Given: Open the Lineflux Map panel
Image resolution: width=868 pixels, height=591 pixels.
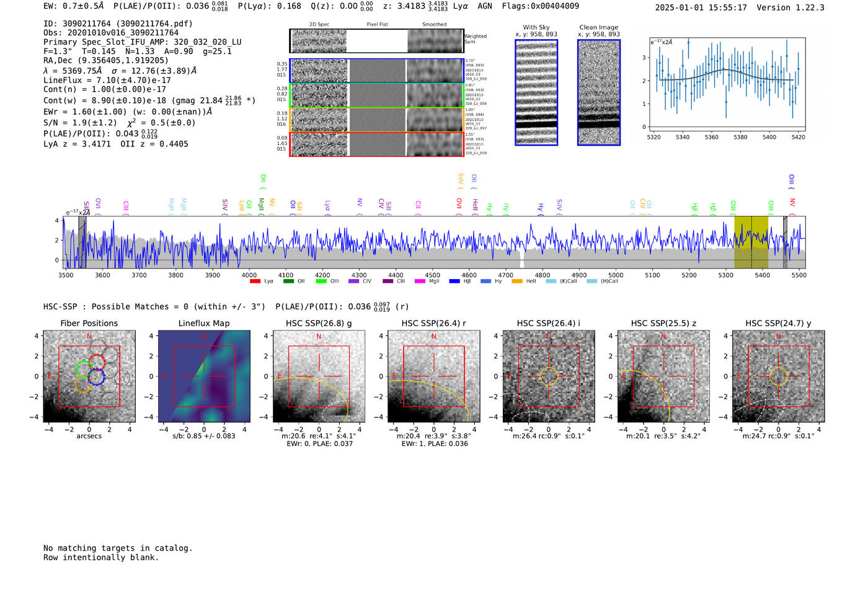Looking at the screenshot, I should pos(204,376).
